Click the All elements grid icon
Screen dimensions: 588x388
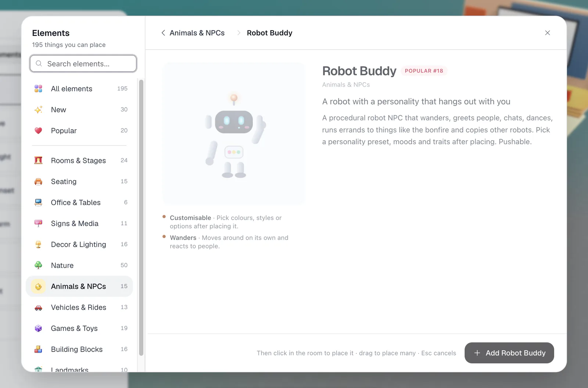(38, 88)
